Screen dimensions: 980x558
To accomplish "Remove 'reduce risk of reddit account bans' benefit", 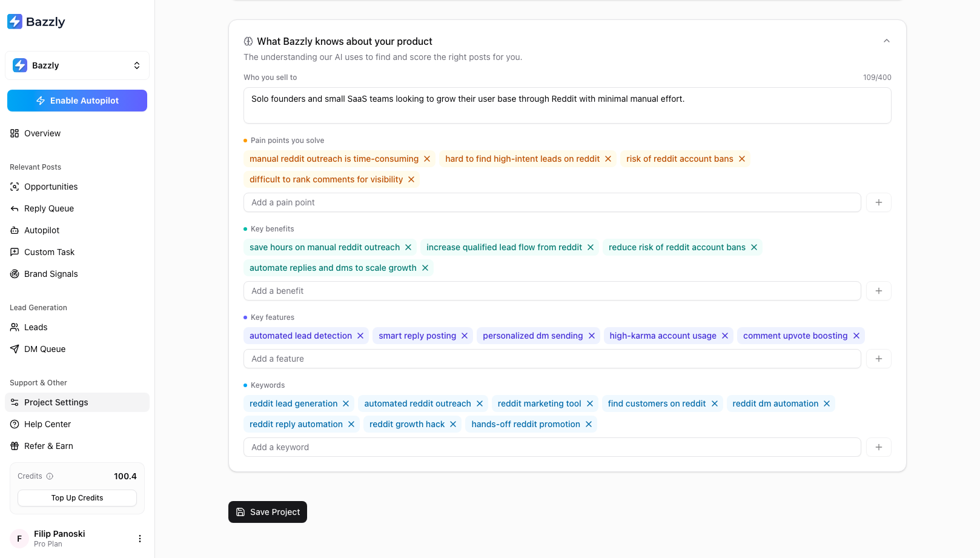I will pos(754,247).
